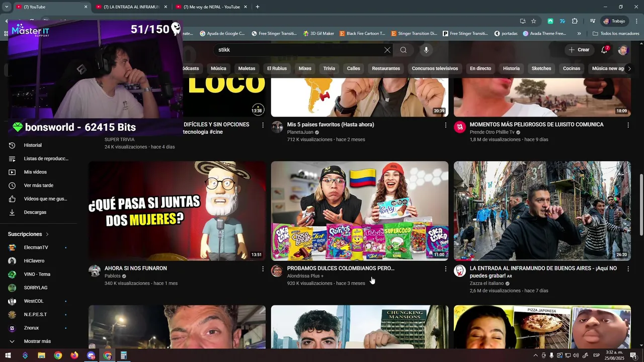
Task: Open Vídeos que me gustan
Action: pos(38,199)
